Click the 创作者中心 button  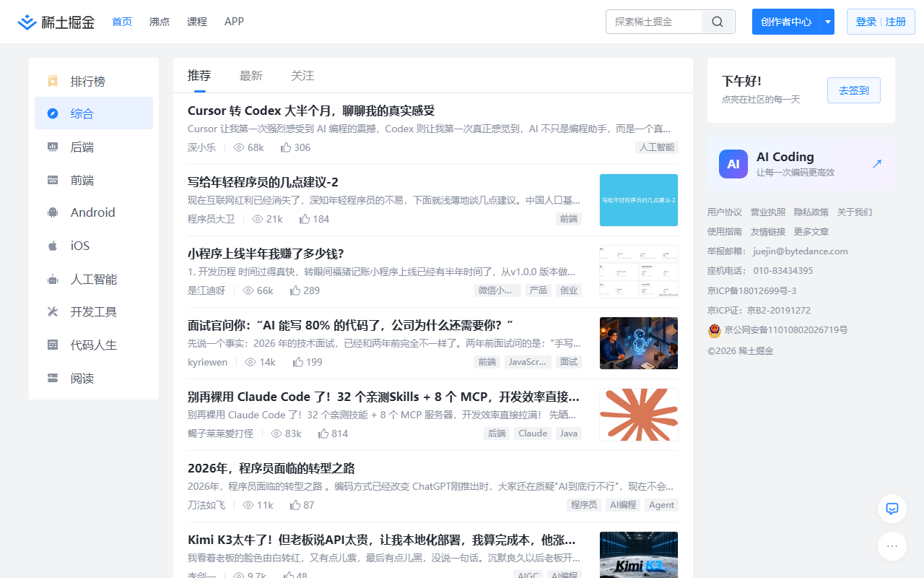(x=786, y=22)
